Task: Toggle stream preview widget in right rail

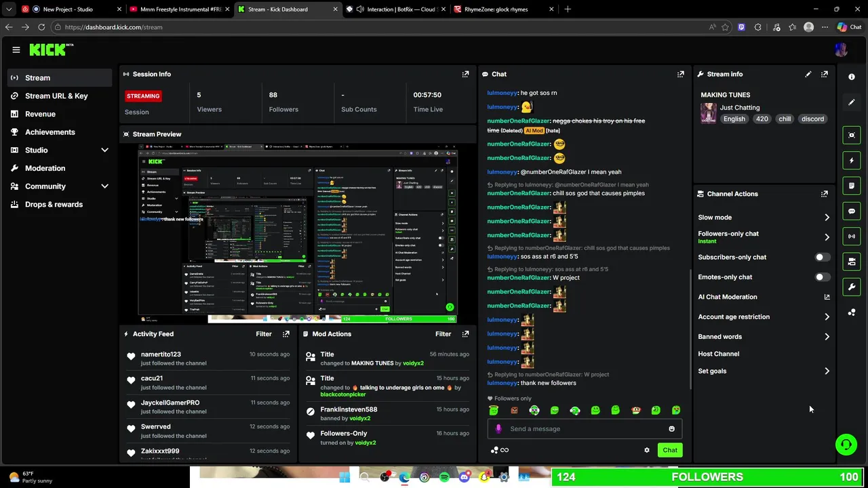Action: click(x=852, y=135)
